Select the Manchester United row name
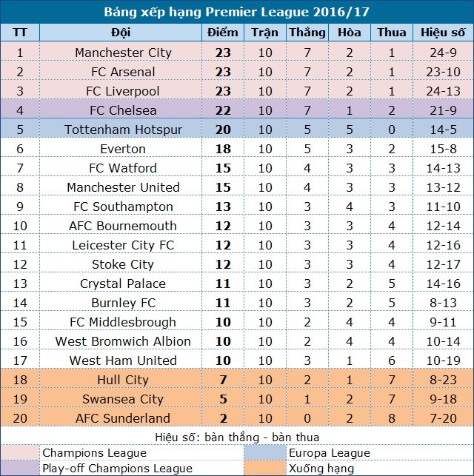The width and height of the screenshot is (474, 476). (123, 187)
